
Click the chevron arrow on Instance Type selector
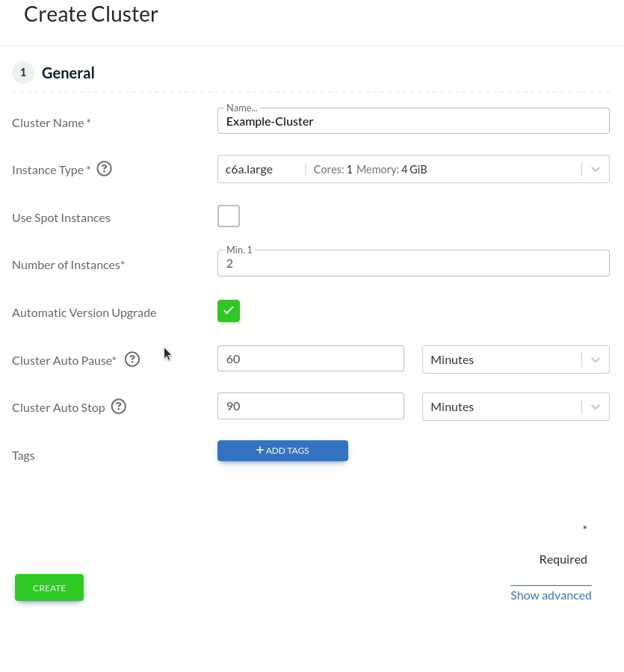click(596, 169)
